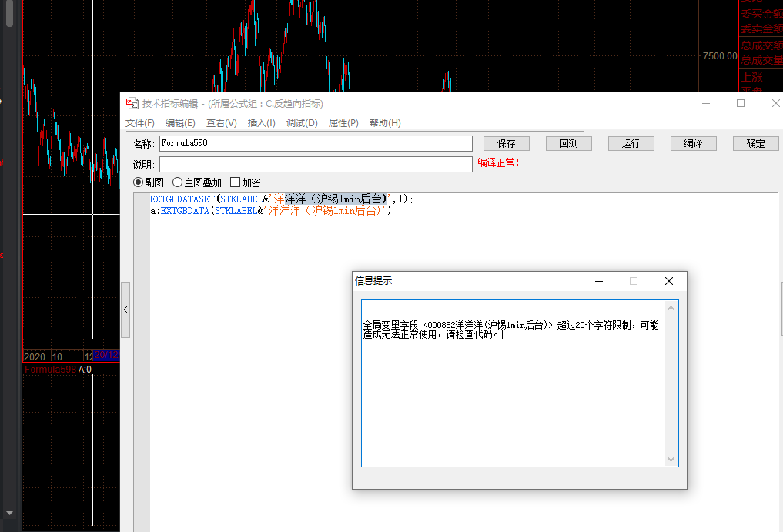Open the 帮助(H) menu
783x532 pixels.
(x=385, y=123)
